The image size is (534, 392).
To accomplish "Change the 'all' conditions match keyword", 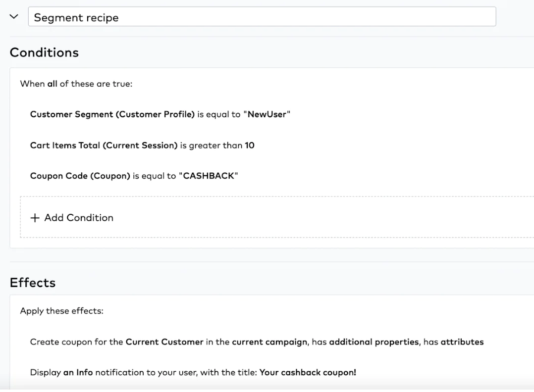I will point(52,84).
